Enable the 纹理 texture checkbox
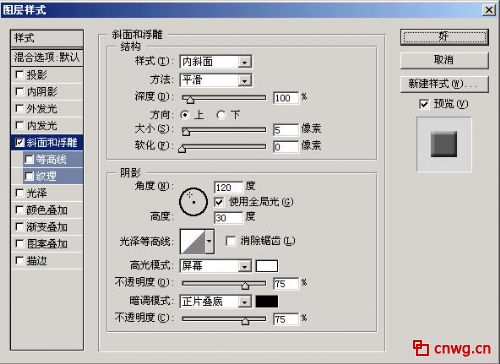 (x=29, y=176)
